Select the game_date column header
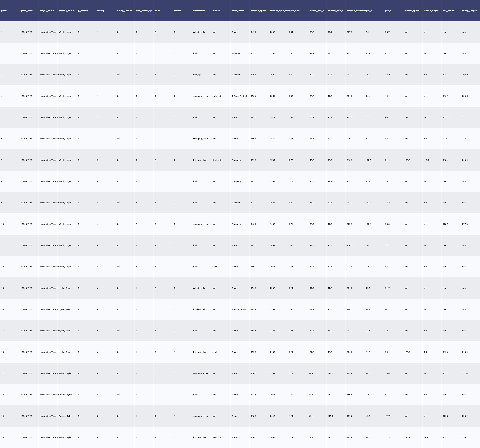This screenshot has height=448, width=480. point(26,11)
